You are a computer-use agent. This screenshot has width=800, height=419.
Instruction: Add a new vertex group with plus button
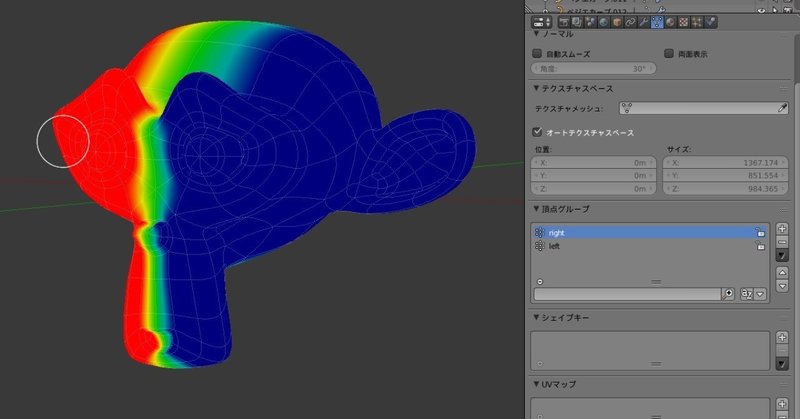click(x=782, y=229)
